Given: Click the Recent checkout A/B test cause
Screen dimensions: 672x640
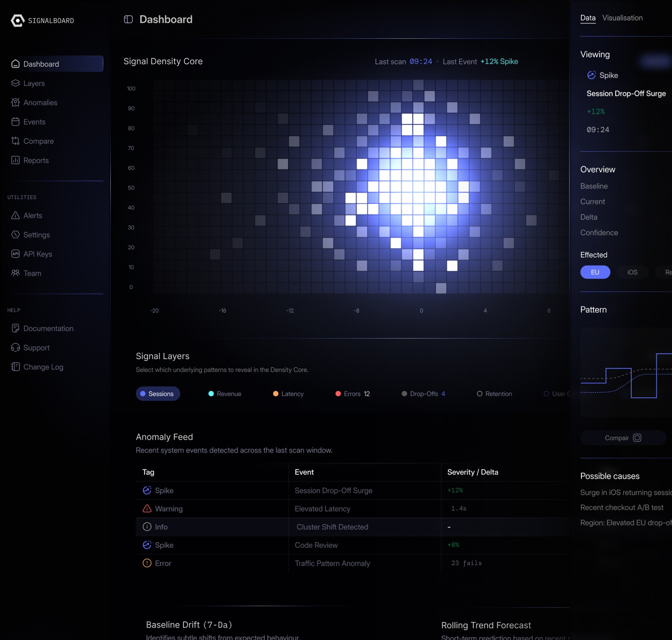Looking at the screenshot, I should coord(622,507).
